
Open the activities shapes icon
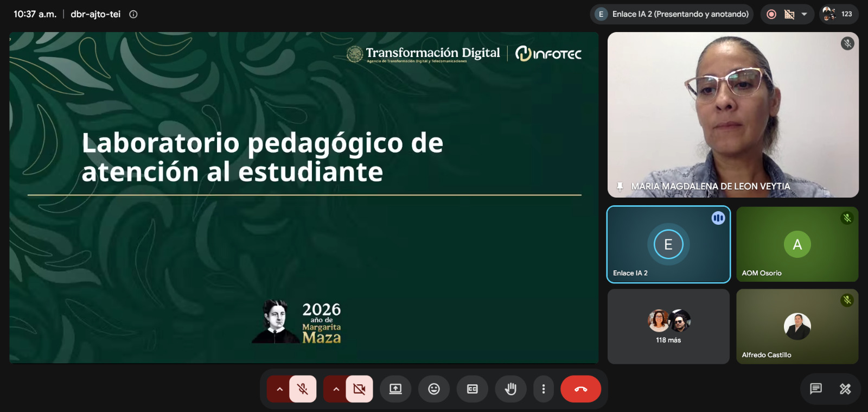tap(845, 389)
